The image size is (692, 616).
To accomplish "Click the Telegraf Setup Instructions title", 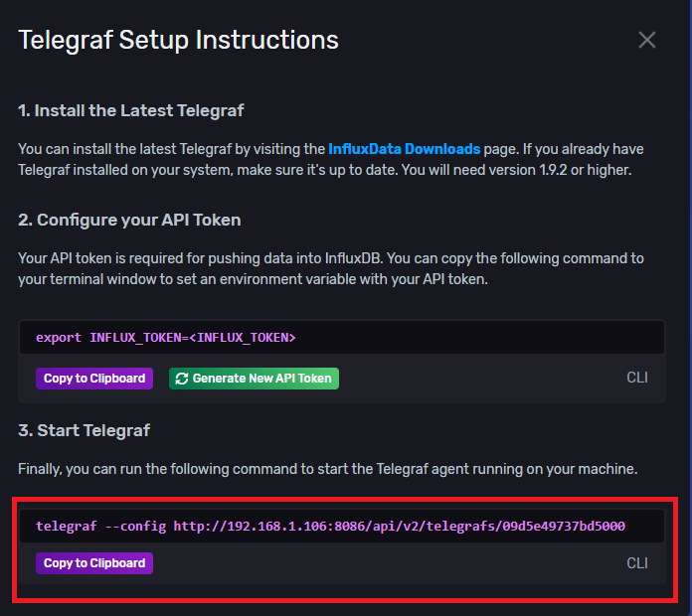I will pyautogui.click(x=179, y=41).
